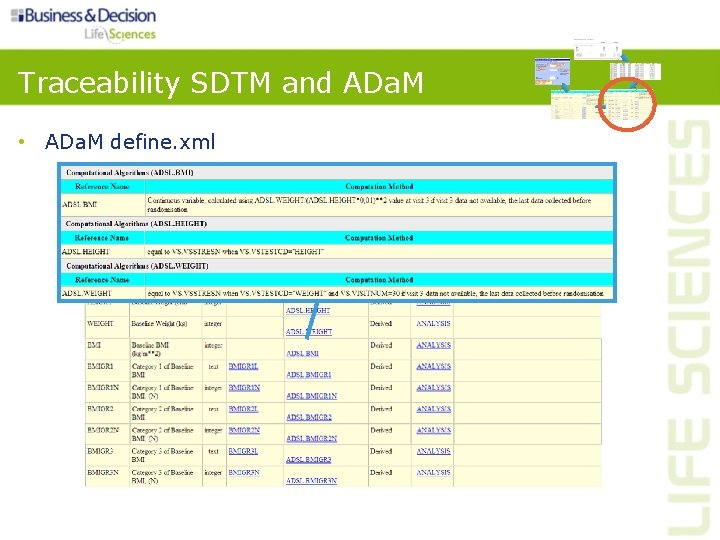
Task: Open the ADSL.BMIGR2 link
Action: point(309,417)
